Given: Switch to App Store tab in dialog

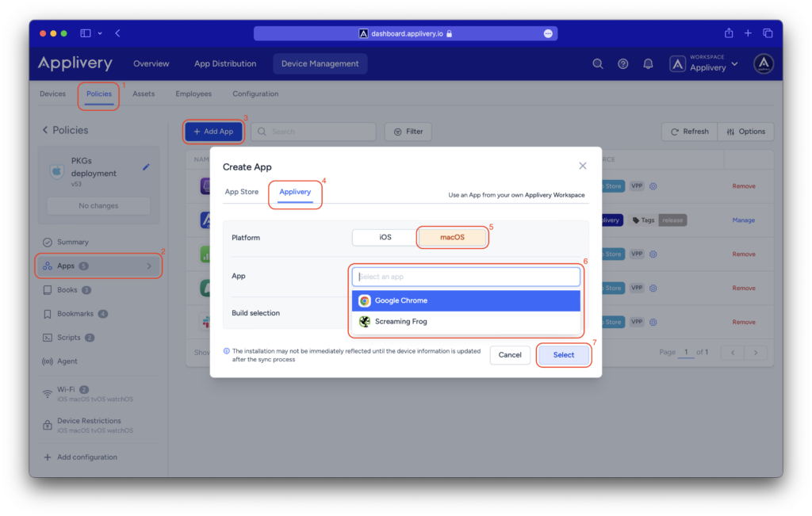Looking at the screenshot, I should tap(241, 192).
